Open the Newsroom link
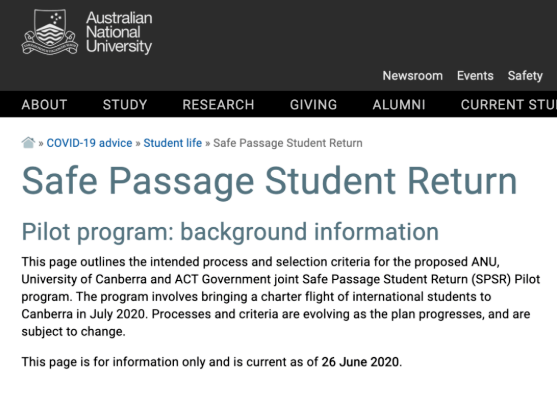 pos(412,76)
